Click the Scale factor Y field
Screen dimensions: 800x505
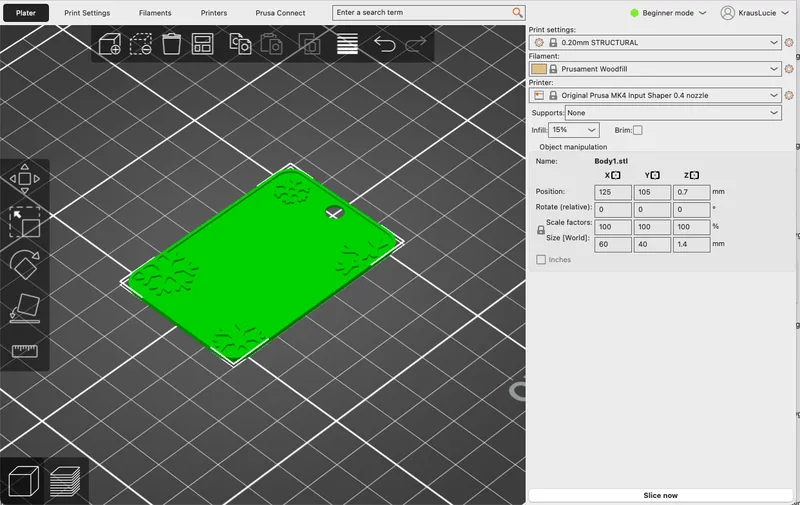pyautogui.click(x=652, y=227)
